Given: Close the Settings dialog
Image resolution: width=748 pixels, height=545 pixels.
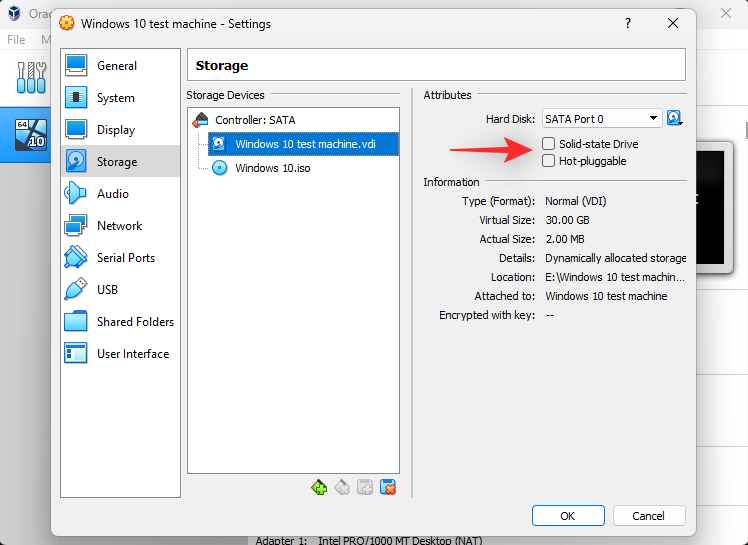Looking at the screenshot, I should tap(673, 23).
